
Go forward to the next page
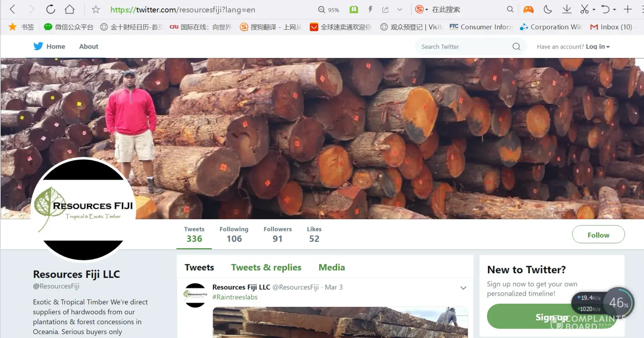[31, 9]
